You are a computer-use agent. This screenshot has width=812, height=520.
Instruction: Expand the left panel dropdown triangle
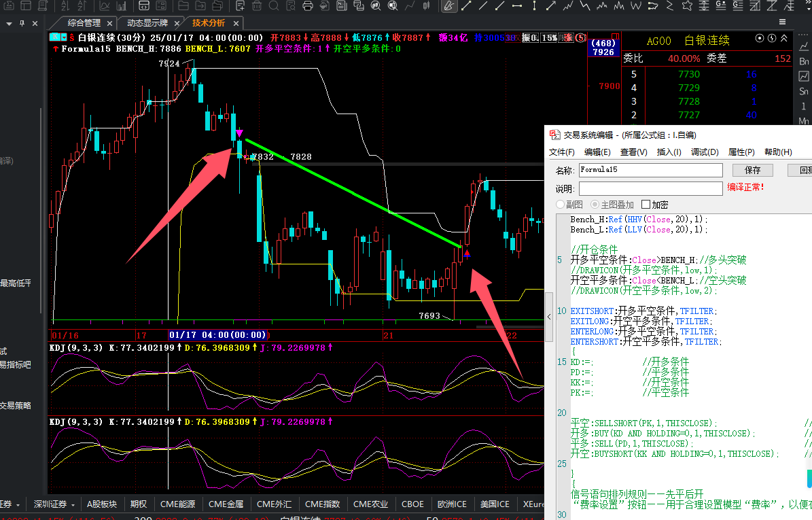click(x=9, y=23)
